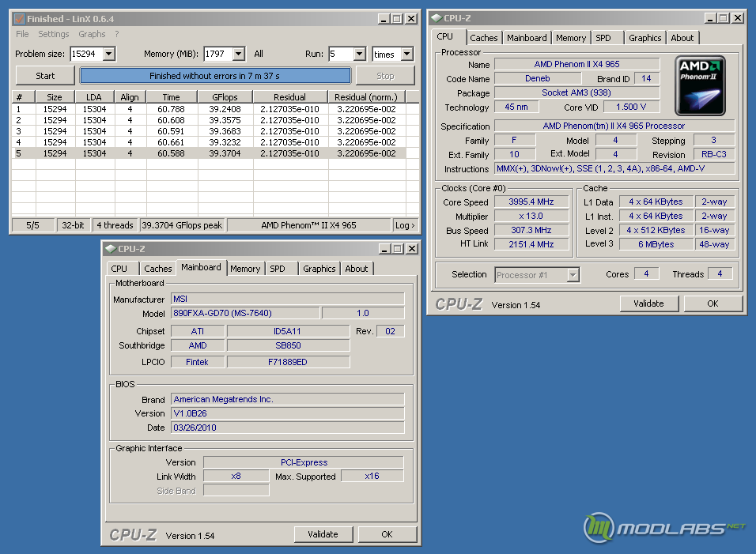Maximize the LinX window

[x=397, y=19]
